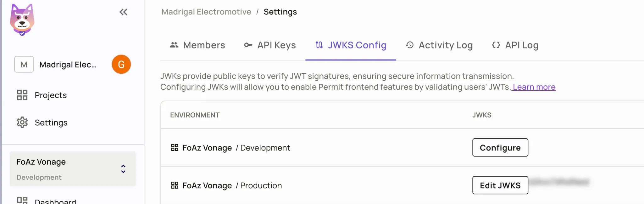Open Projects from the sidebar

pos(50,95)
